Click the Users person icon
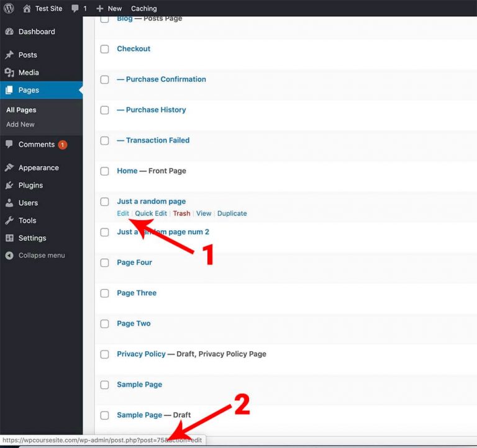 tap(9, 203)
